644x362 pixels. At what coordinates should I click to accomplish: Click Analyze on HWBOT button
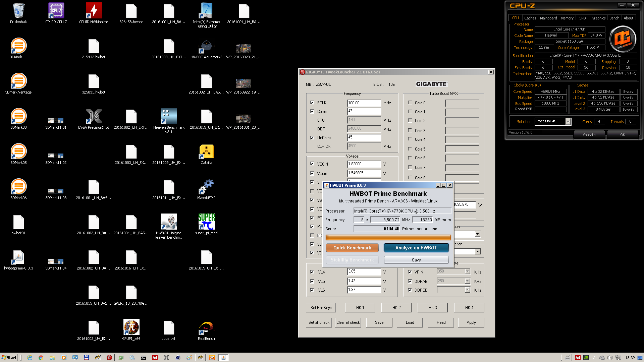pyautogui.click(x=416, y=248)
